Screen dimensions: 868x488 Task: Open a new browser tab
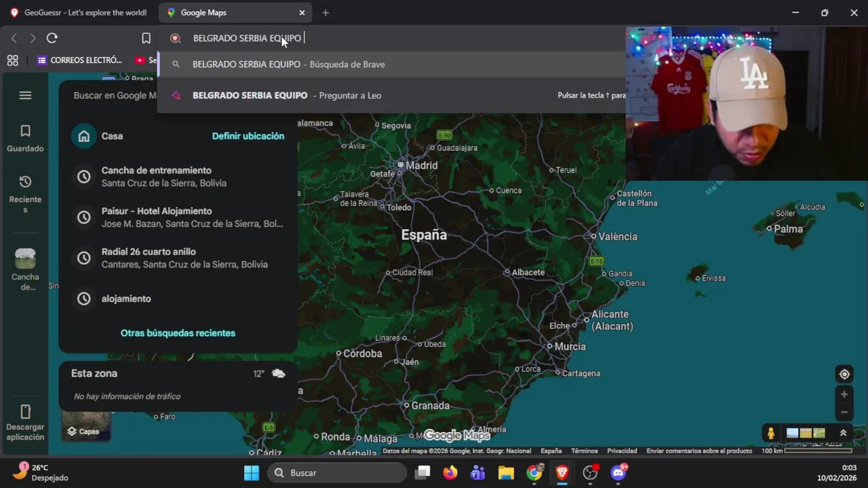[325, 13]
